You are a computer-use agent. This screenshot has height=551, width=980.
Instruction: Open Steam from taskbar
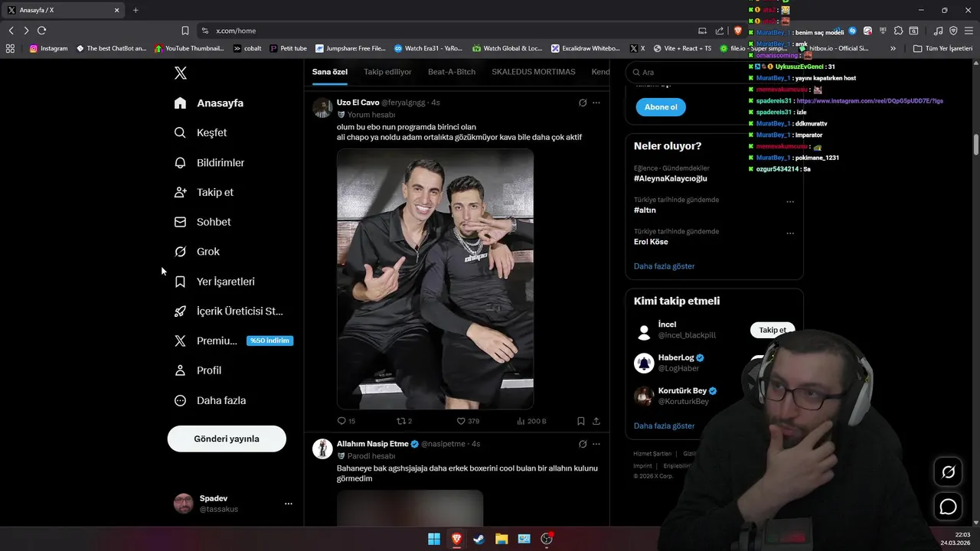click(x=479, y=539)
